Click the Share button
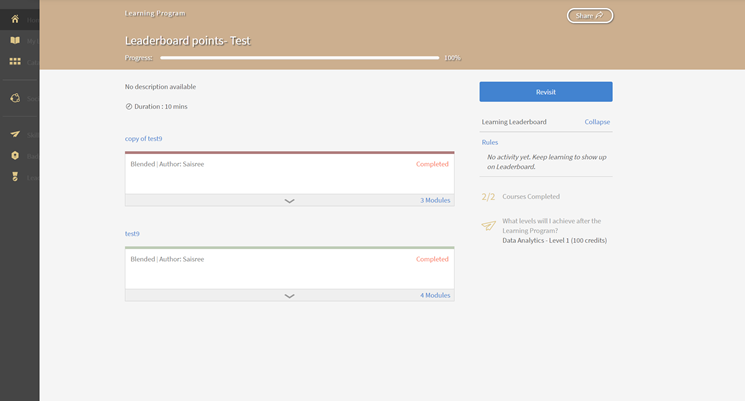The width and height of the screenshot is (745, 401). click(x=589, y=16)
